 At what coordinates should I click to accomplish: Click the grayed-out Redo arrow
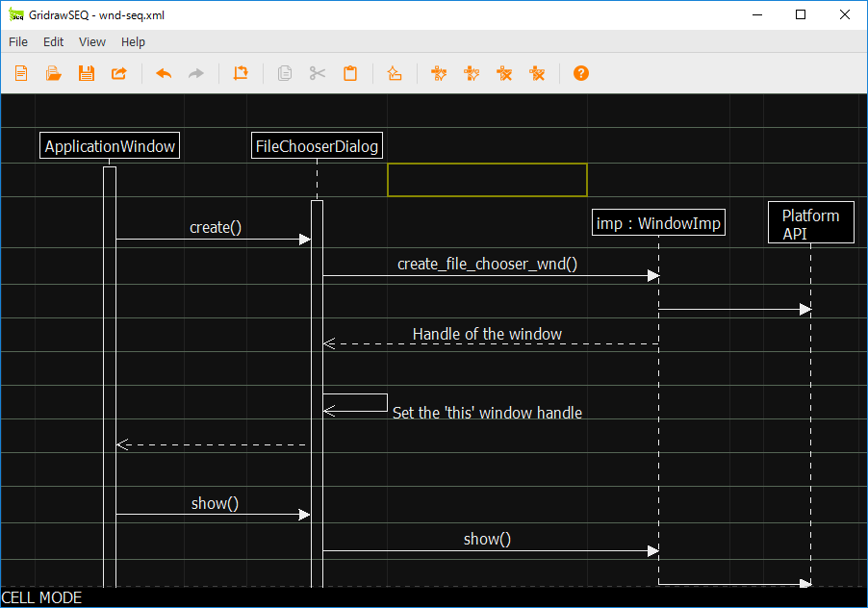(196, 73)
